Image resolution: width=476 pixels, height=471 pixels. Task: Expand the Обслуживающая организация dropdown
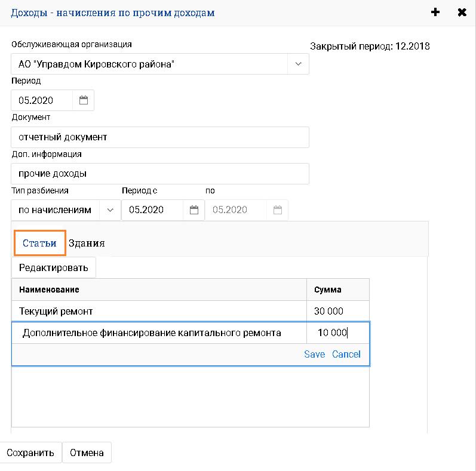coord(298,64)
